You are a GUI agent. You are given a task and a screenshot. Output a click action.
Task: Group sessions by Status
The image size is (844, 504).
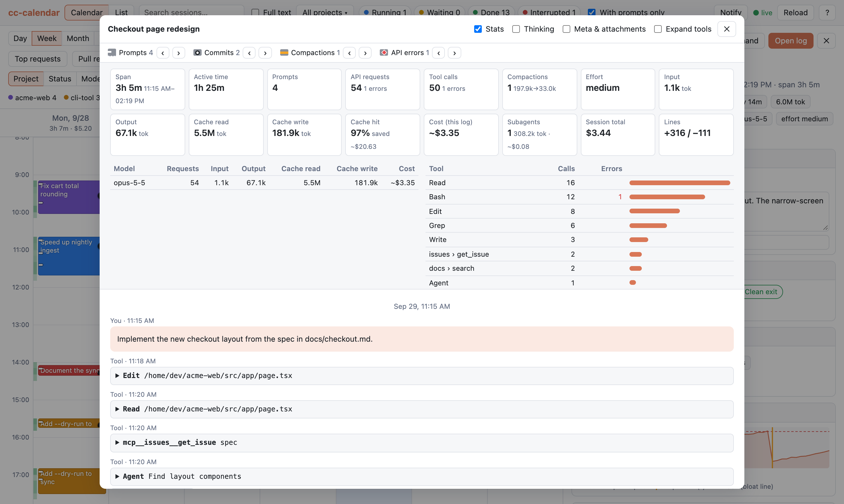[x=60, y=79]
